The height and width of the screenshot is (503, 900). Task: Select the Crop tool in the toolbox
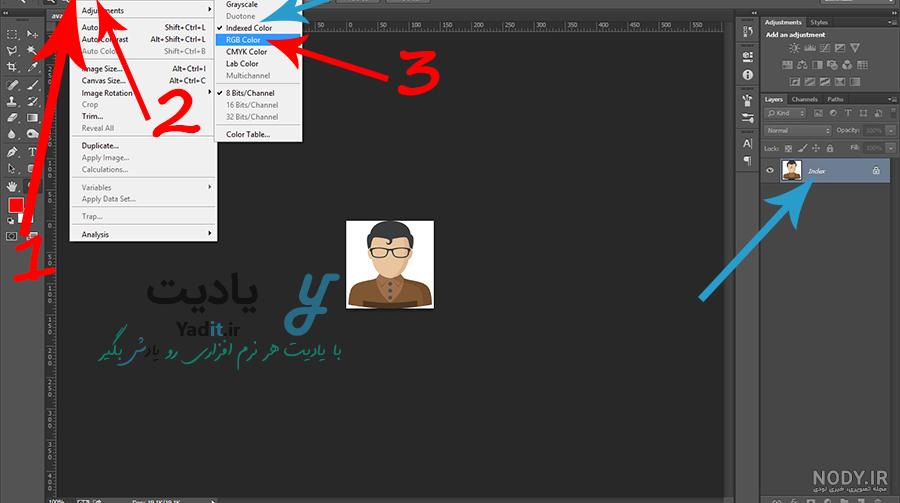point(11,67)
